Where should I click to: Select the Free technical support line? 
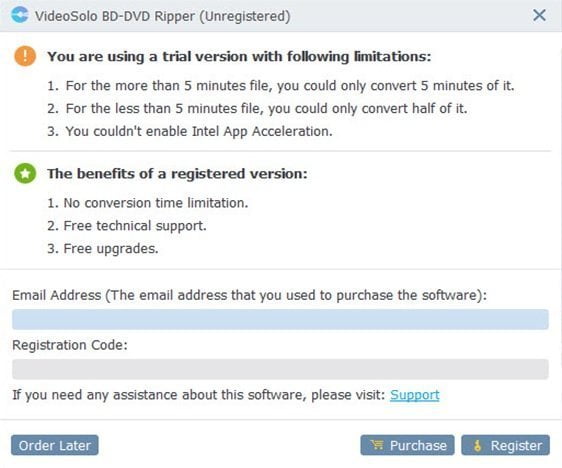[127, 226]
